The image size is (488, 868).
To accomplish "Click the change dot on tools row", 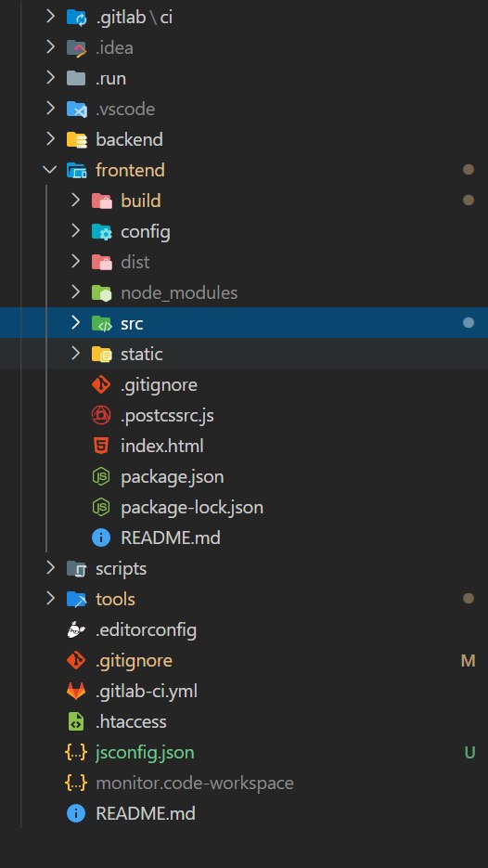I will tap(469, 599).
